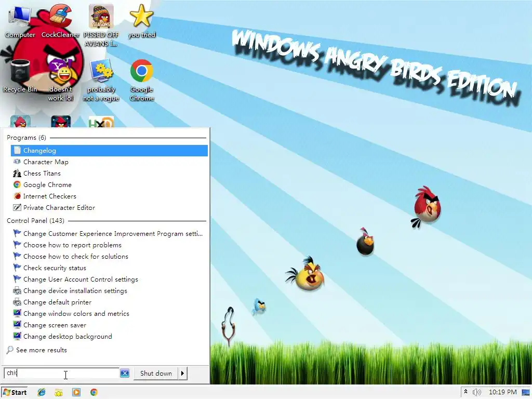Screen dimensions: 532x399
Task: Select Internet Checkers in search results
Action: 109,196
